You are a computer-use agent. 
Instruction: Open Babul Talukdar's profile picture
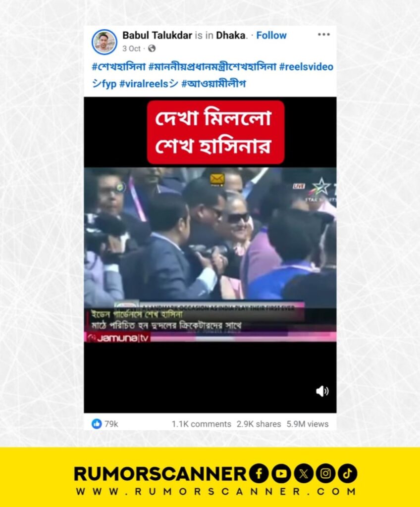(104, 42)
